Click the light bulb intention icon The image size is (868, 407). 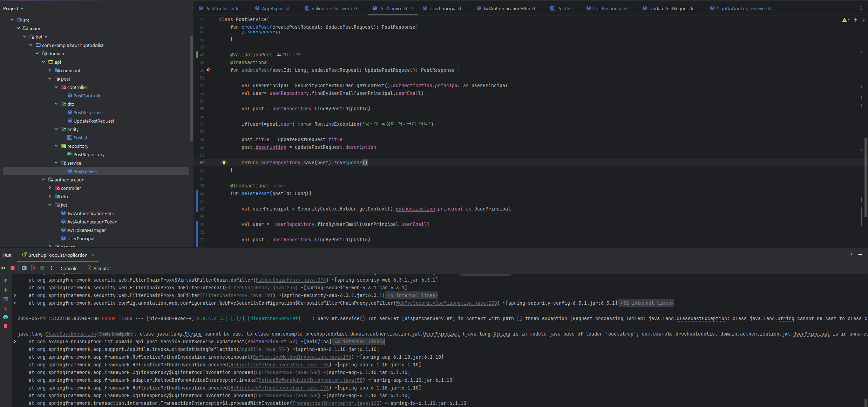pos(224,163)
